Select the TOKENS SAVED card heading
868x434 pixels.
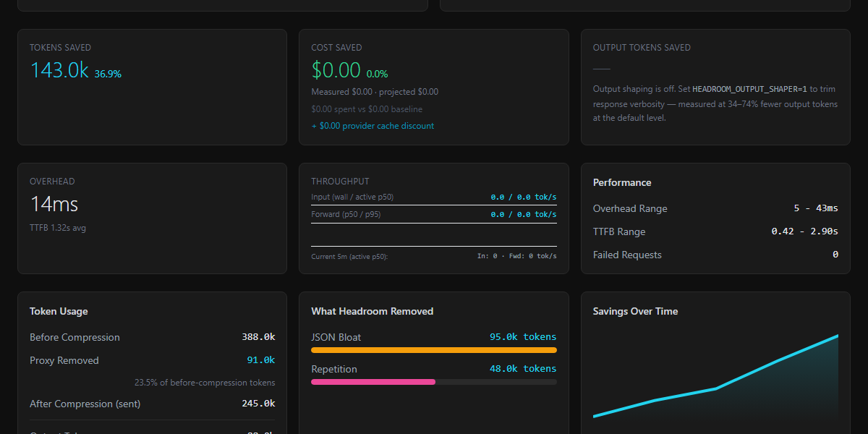(60, 48)
